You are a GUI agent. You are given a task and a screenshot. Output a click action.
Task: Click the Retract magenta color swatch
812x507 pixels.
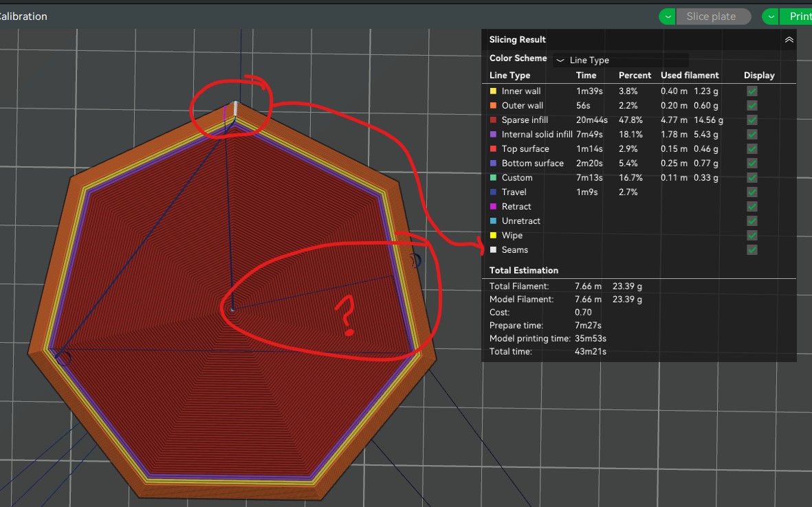coord(493,206)
